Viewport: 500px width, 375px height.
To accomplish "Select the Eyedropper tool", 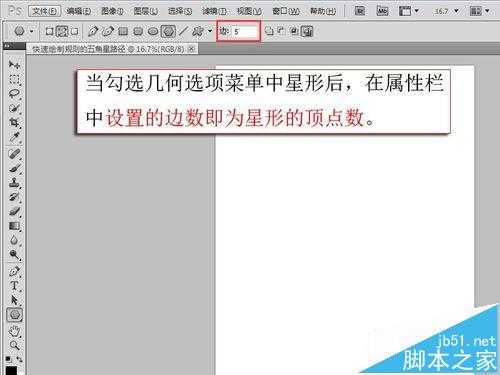I will click(x=14, y=137).
